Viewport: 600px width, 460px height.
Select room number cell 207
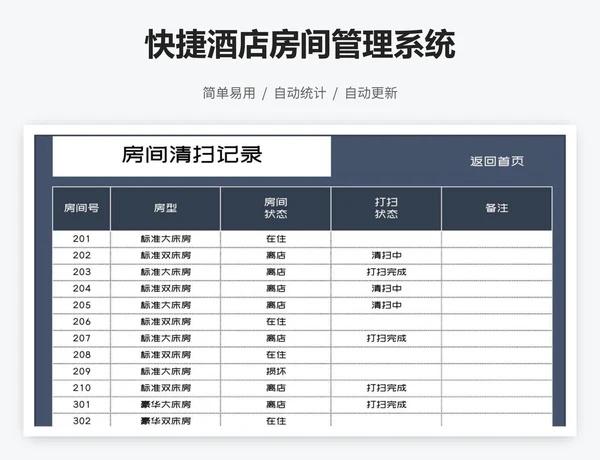82,338
